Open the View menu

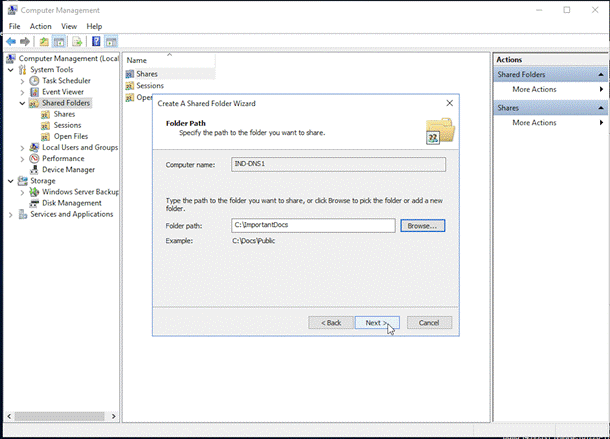point(69,26)
